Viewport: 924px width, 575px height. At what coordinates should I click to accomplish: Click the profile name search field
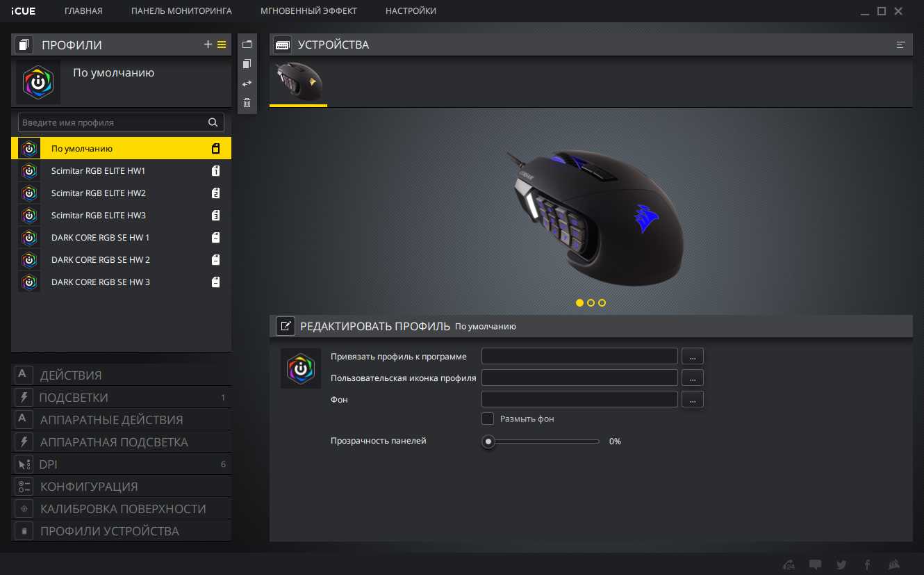pos(113,122)
